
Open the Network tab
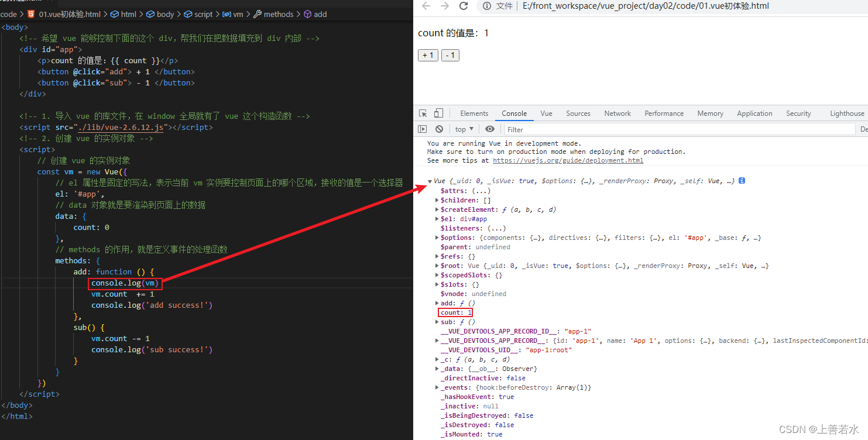[x=617, y=114]
